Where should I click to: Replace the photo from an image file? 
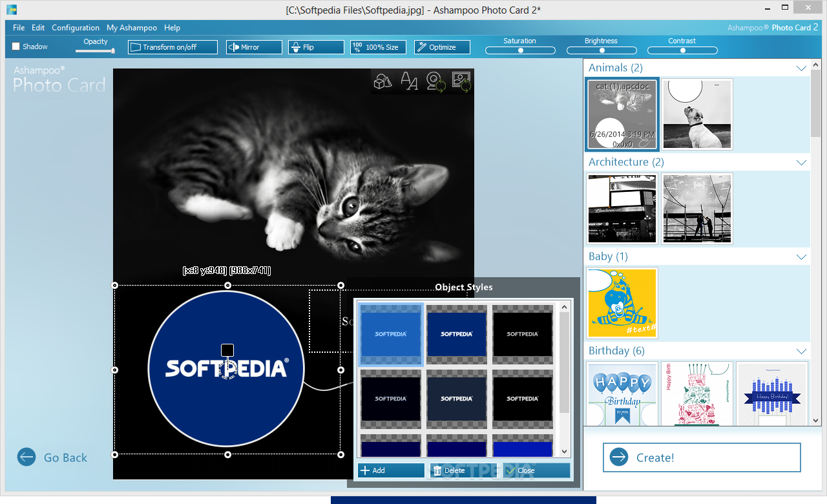461,81
